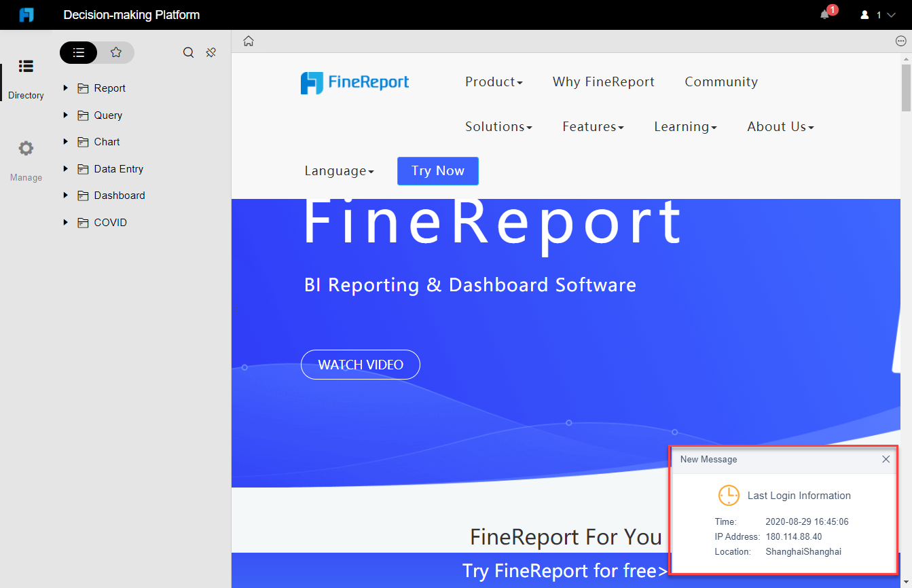The image size is (912, 588).
Task: Open the Manage settings gear
Action: pos(26,148)
